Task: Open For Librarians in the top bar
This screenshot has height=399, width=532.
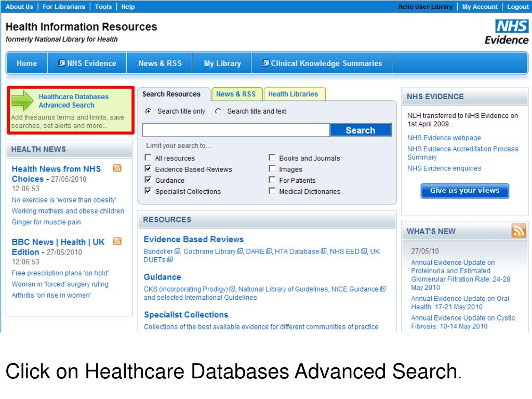Action: (64, 7)
